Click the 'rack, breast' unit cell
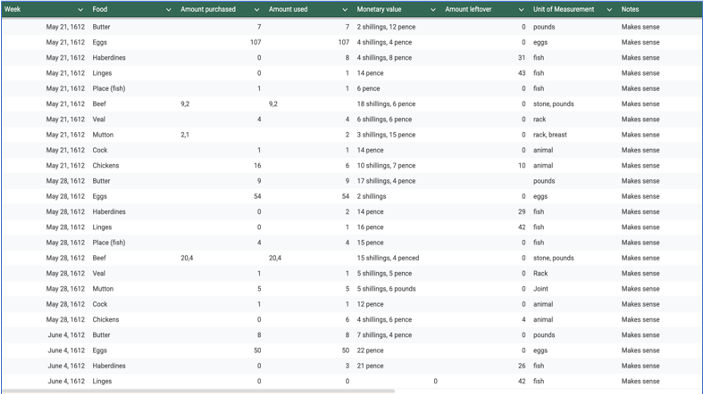This screenshot has width=704, height=394. pyautogui.click(x=550, y=135)
